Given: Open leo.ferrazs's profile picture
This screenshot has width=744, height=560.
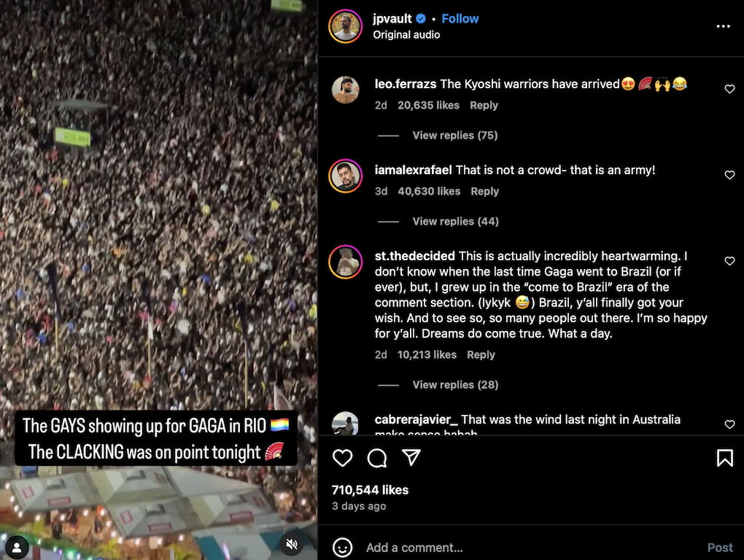Looking at the screenshot, I should click(x=346, y=90).
